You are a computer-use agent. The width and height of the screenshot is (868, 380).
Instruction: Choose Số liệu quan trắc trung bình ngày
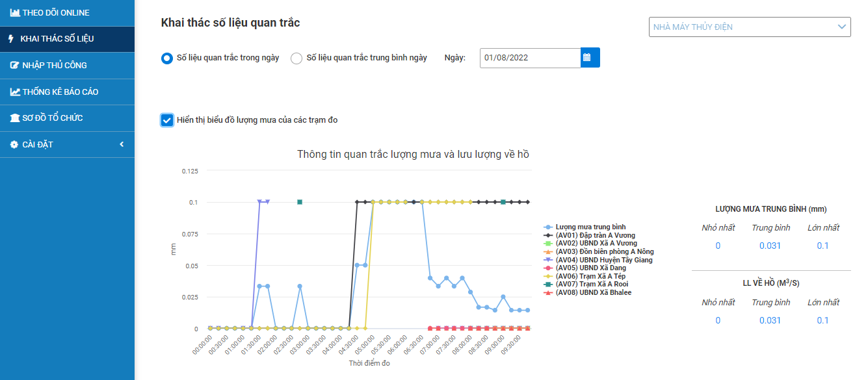coord(296,58)
